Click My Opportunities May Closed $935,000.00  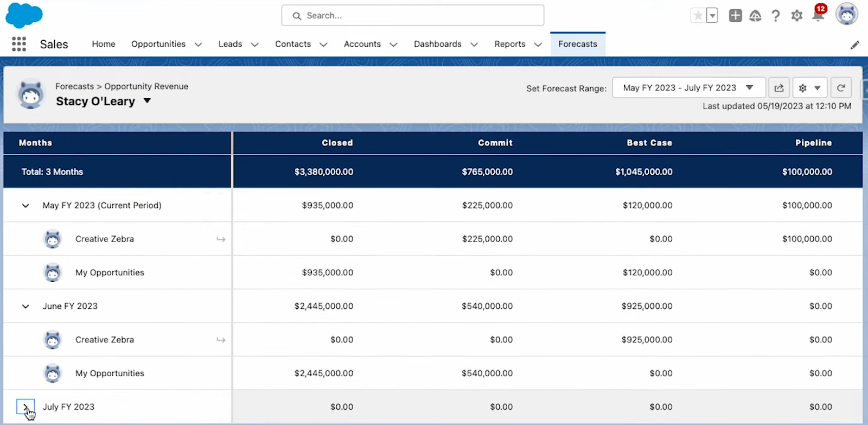[x=328, y=272]
